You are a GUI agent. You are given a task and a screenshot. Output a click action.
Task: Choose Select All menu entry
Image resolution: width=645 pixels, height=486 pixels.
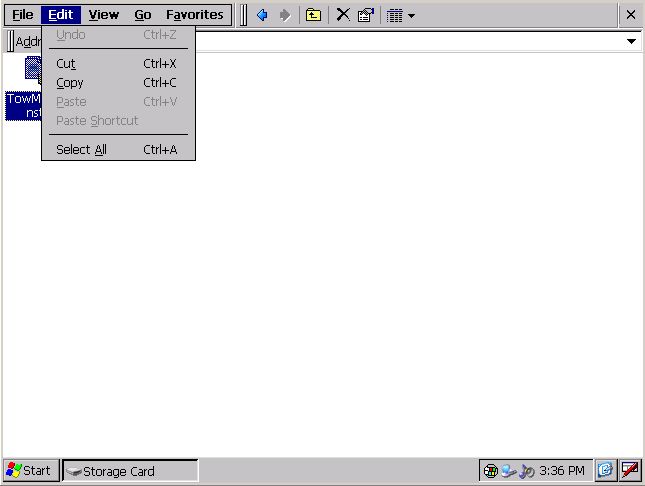tap(118, 149)
